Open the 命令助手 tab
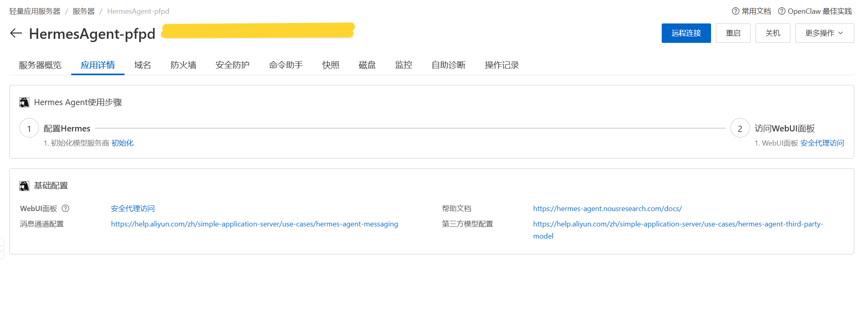Viewport: 868px width, 315px height. tap(286, 65)
